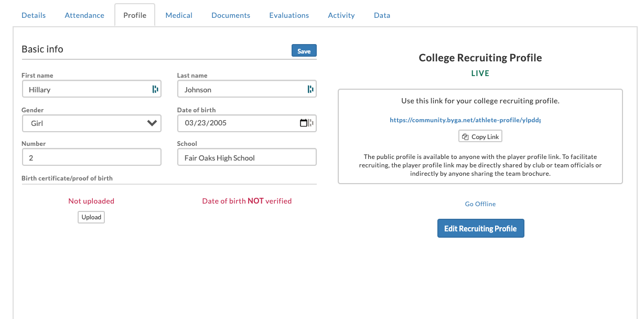The width and height of the screenshot is (644, 319).
Task: Open the Activity tab
Action: pos(341,15)
